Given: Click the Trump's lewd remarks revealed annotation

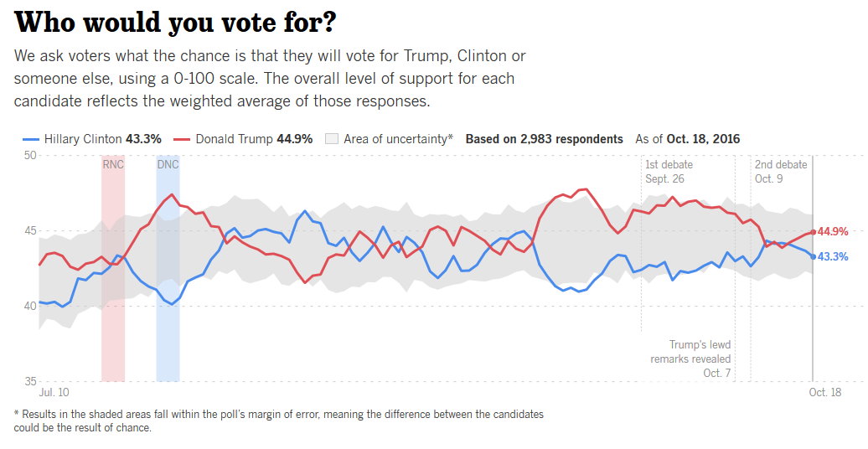Looking at the screenshot, I should [690, 359].
